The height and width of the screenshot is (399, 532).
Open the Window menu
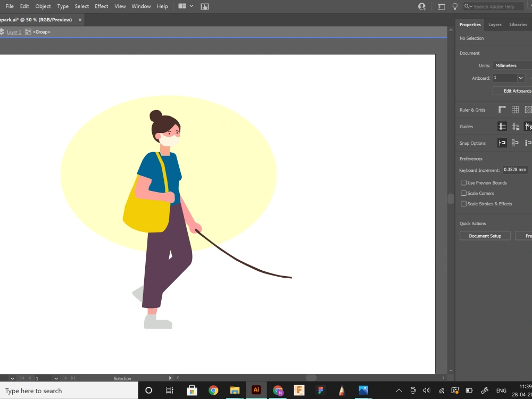click(x=141, y=6)
